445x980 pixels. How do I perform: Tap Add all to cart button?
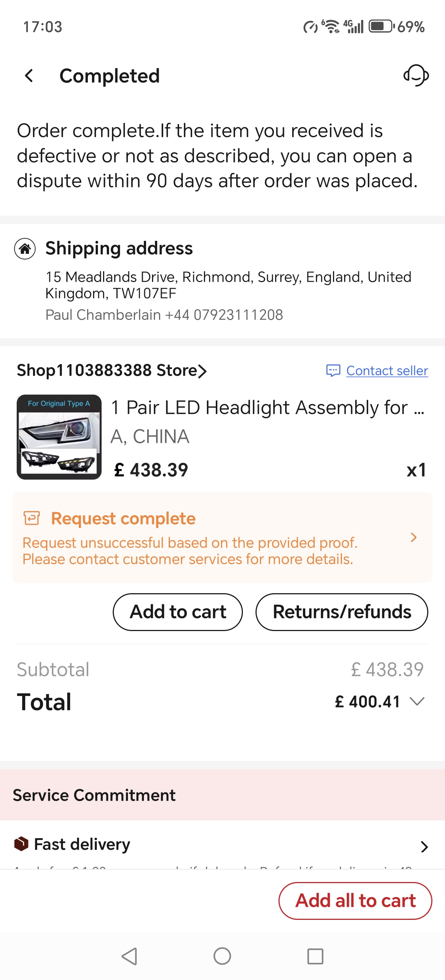point(355,901)
